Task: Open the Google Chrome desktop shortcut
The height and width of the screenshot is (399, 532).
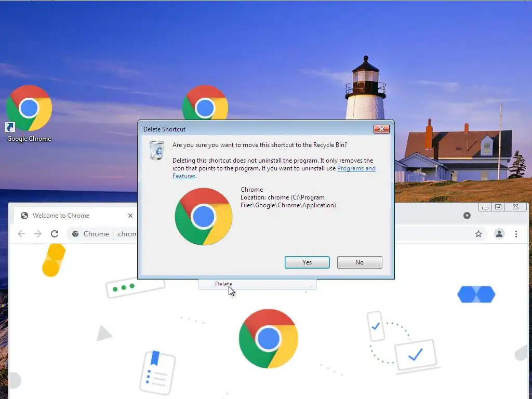Action: [29, 114]
